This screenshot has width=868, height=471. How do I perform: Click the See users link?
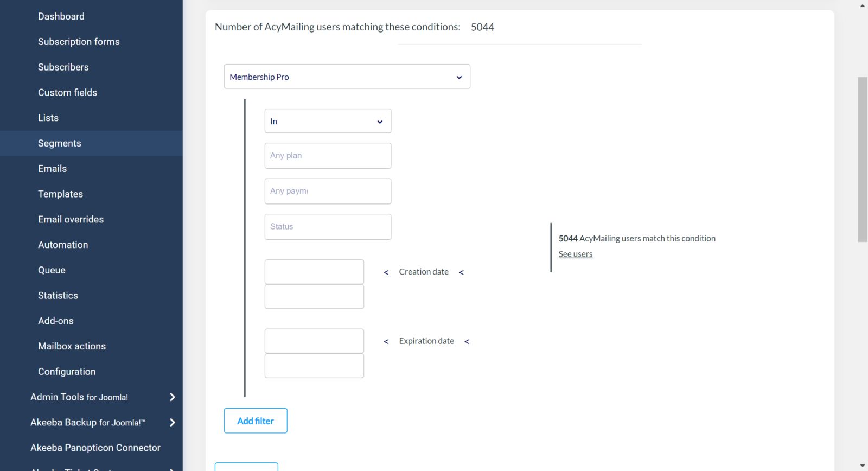[x=576, y=254]
